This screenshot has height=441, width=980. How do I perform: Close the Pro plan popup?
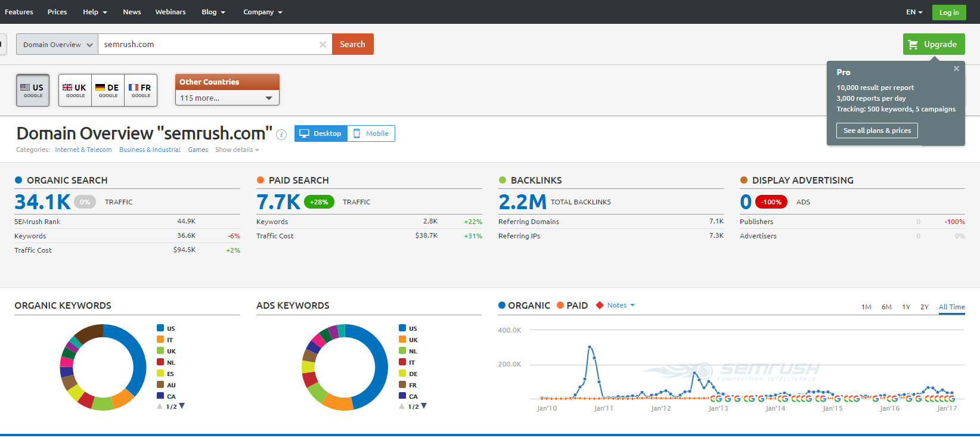point(956,69)
